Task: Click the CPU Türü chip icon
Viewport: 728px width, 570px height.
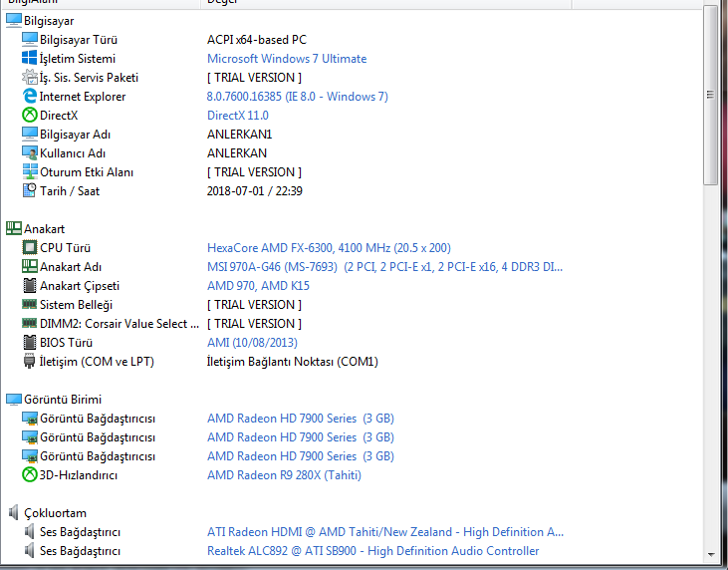Action: tap(30, 247)
